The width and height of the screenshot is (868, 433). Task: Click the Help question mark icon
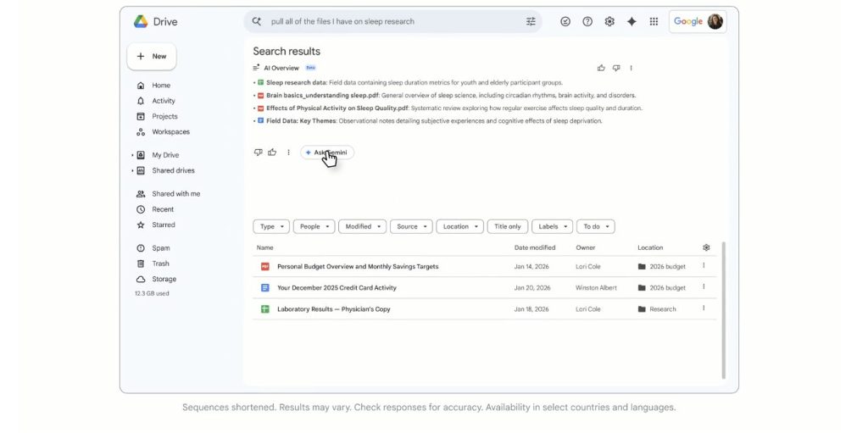point(587,22)
